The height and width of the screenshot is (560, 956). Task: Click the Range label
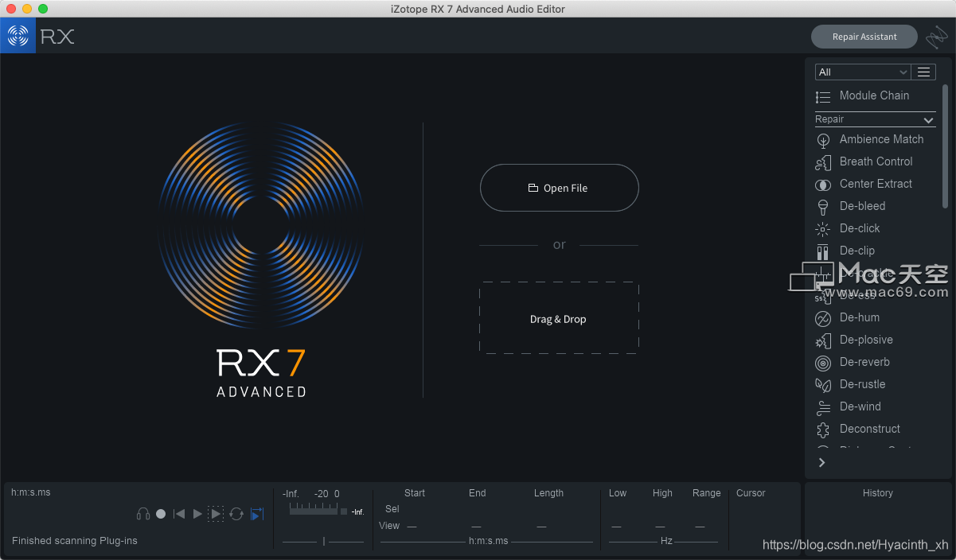click(x=707, y=493)
